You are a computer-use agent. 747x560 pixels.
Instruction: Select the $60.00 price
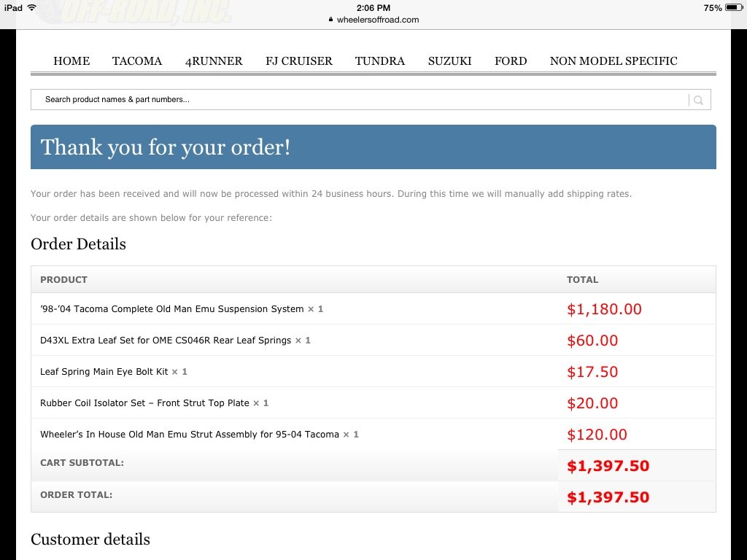592,341
